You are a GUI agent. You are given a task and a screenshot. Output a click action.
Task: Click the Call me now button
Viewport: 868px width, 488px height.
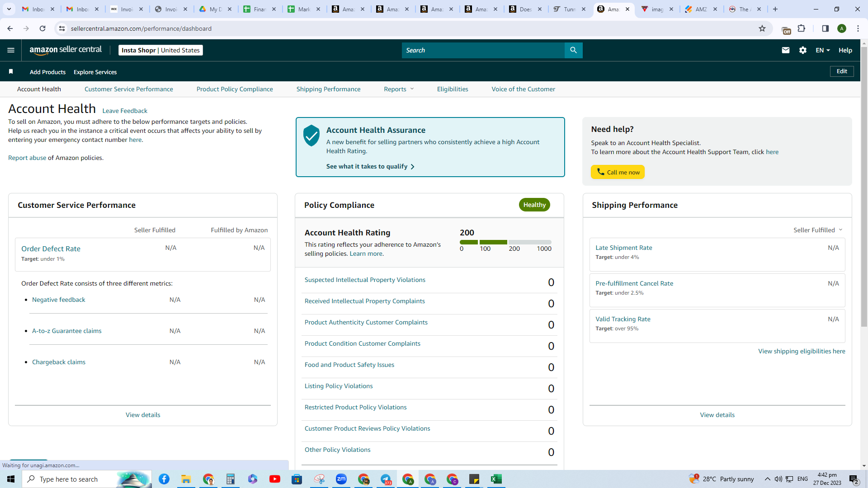pyautogui.click(x=618, y=172)
